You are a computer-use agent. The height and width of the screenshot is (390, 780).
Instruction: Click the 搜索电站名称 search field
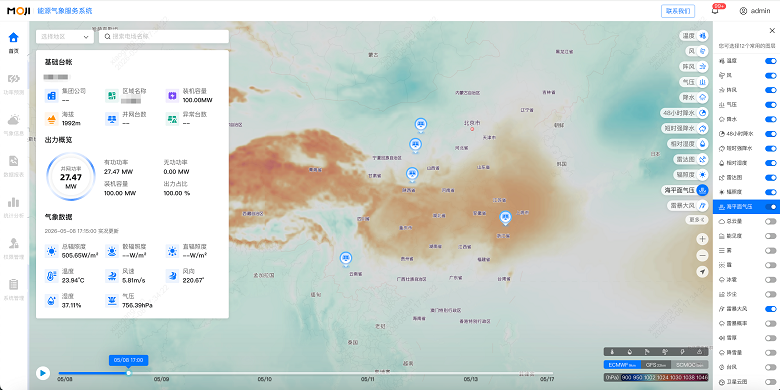(x=164, y=36)
